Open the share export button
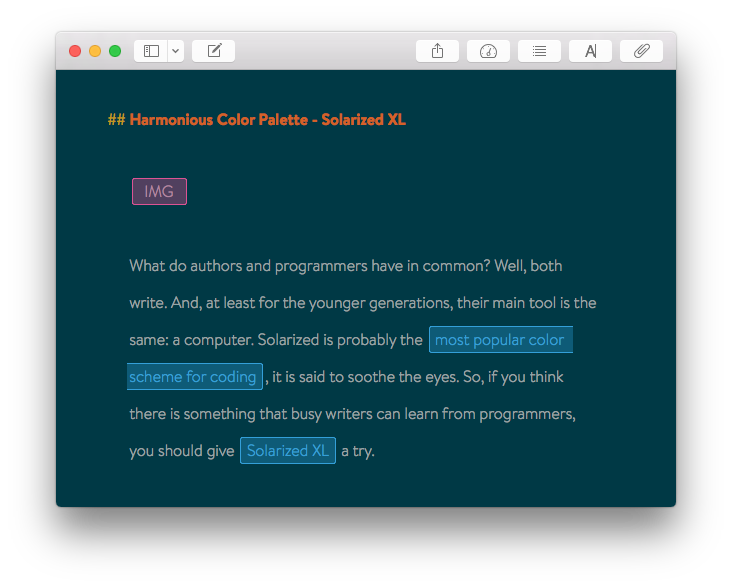The height and width of the screenshot is (587, 732). click(437, 51)
